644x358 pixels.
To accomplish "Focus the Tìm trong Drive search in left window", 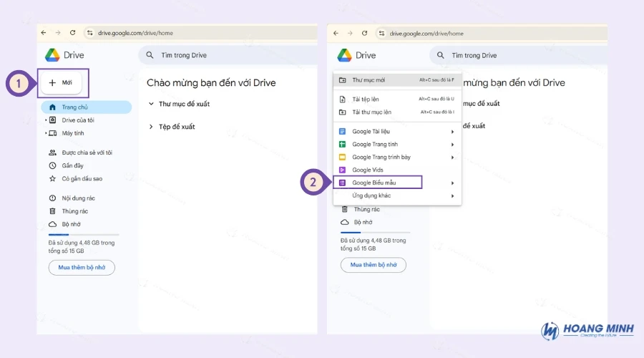I will pos(228,55).
